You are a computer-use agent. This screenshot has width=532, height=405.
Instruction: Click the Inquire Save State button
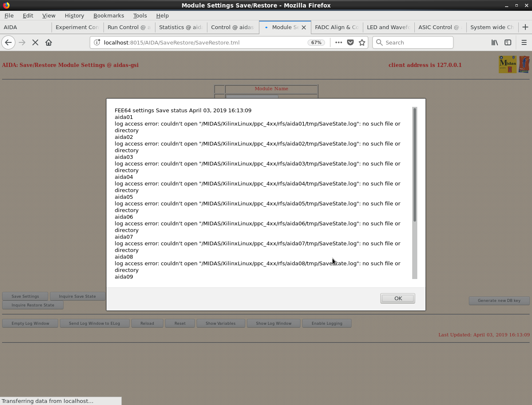(77, 296)
